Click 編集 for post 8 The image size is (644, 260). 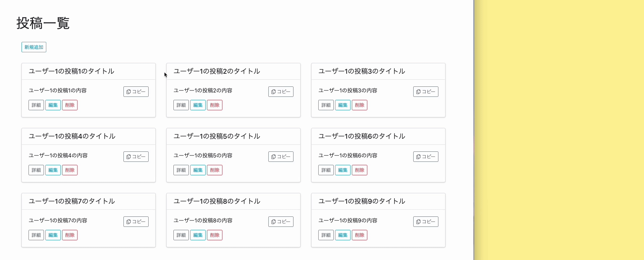tap(198, 235)
